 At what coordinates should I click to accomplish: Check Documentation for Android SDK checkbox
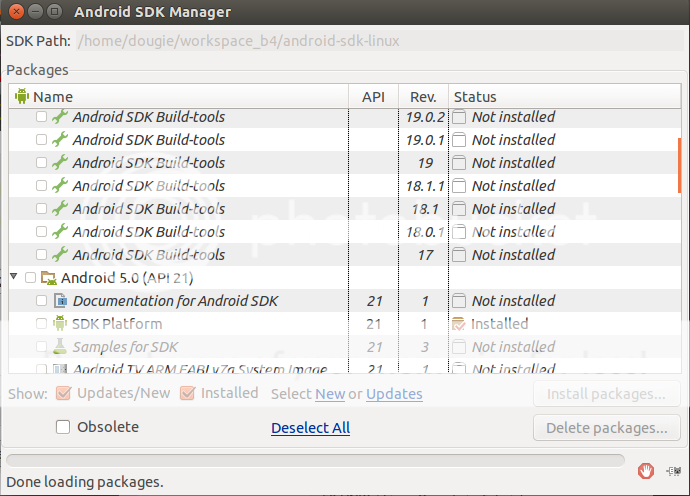pos(41,301)
